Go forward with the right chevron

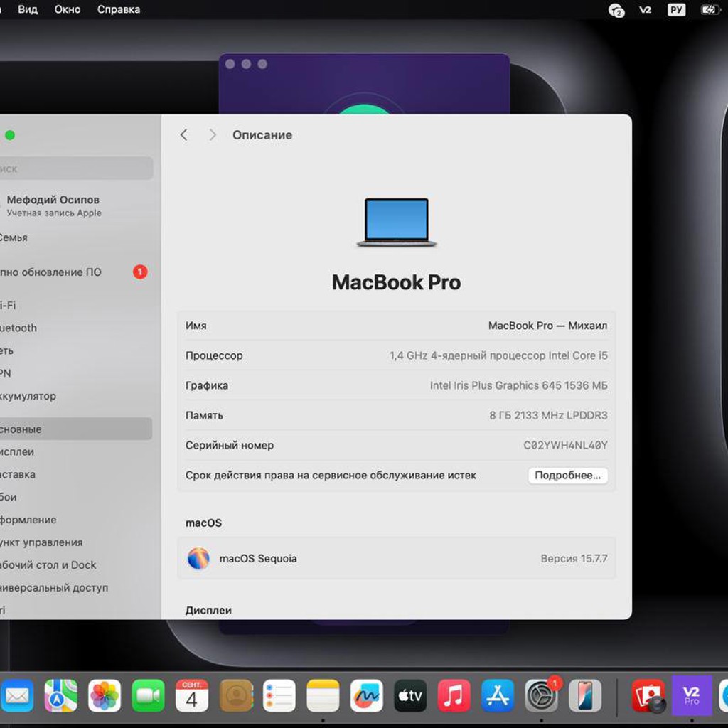pos(213,135)
